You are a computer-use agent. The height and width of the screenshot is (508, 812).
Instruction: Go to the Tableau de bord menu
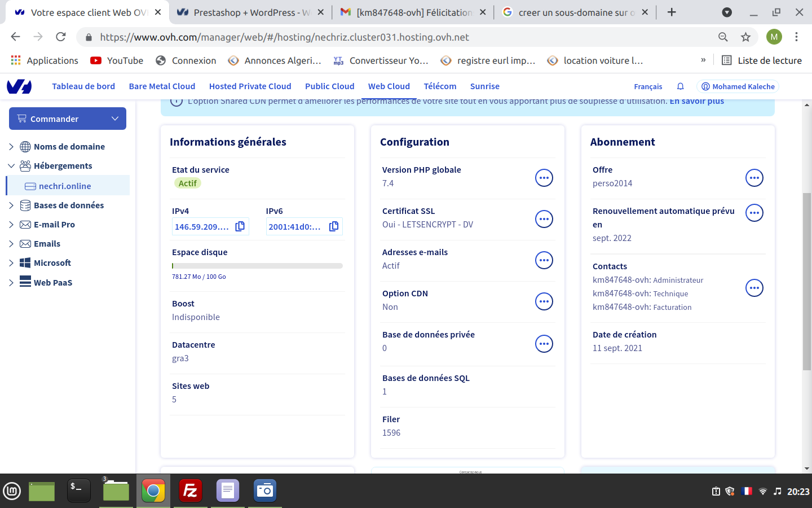(x=83, y=86)
